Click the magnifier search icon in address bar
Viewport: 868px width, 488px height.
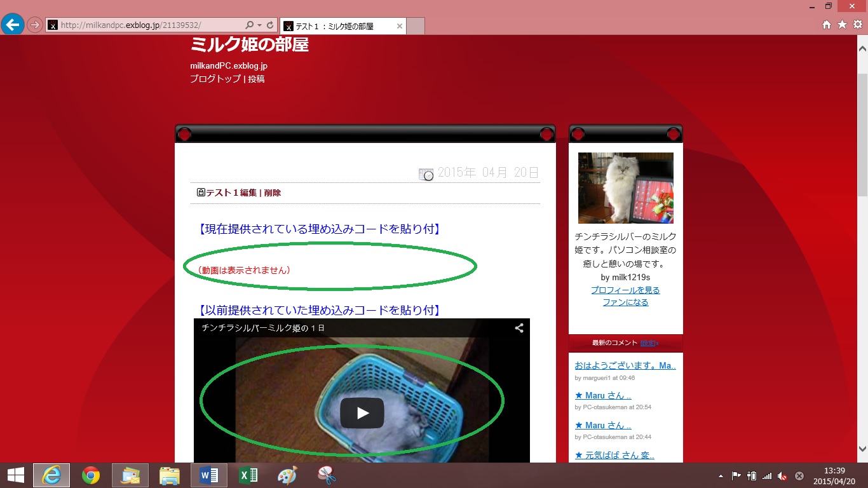point(250,25)
